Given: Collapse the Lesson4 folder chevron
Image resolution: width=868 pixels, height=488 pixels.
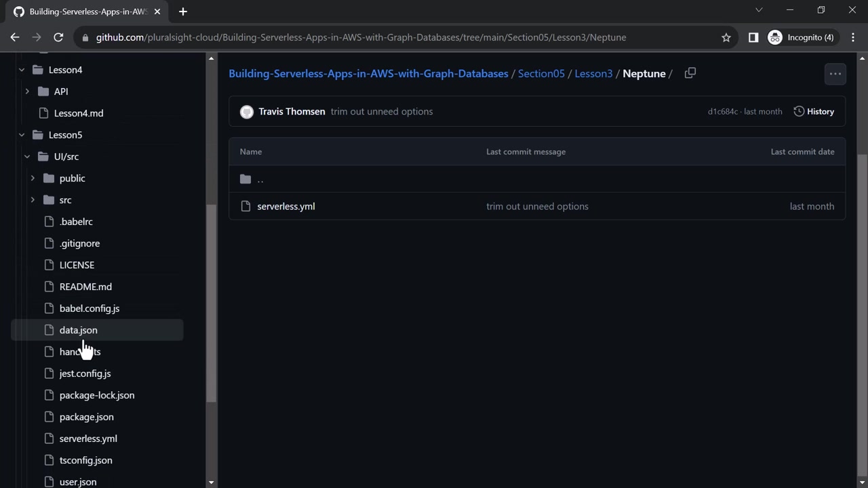Looking at the screenshot, I should 22,70.
